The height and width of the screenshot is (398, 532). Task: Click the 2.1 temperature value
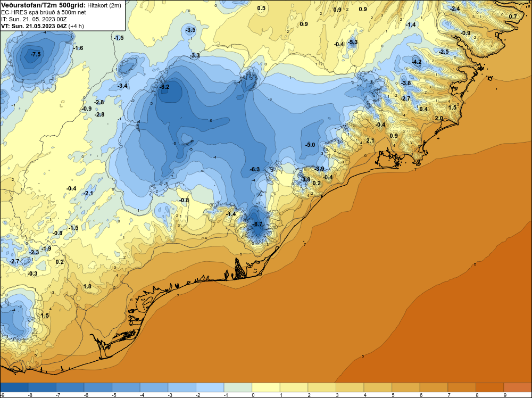370,140
